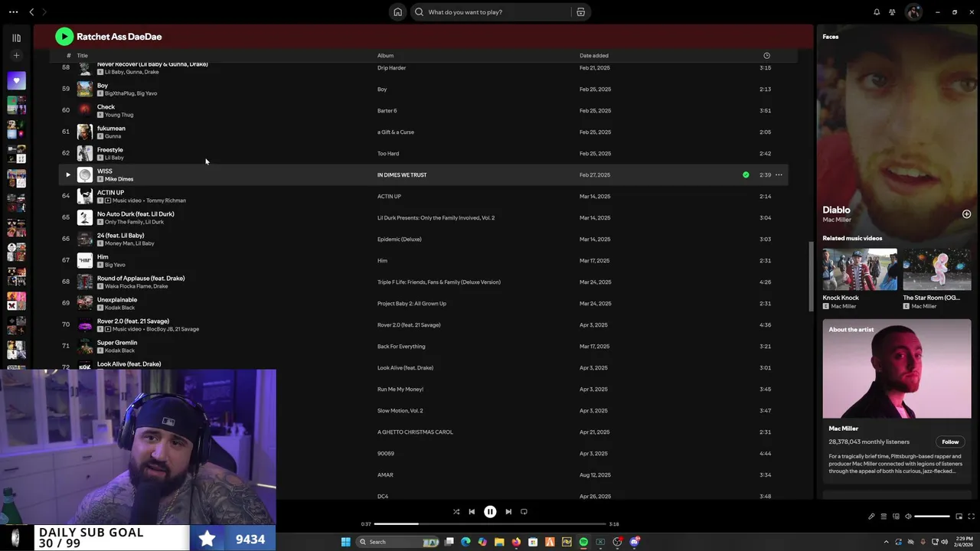Navigate forward with the right arrow
Viewport: 980px width, 551px height.
pos(44,11)
